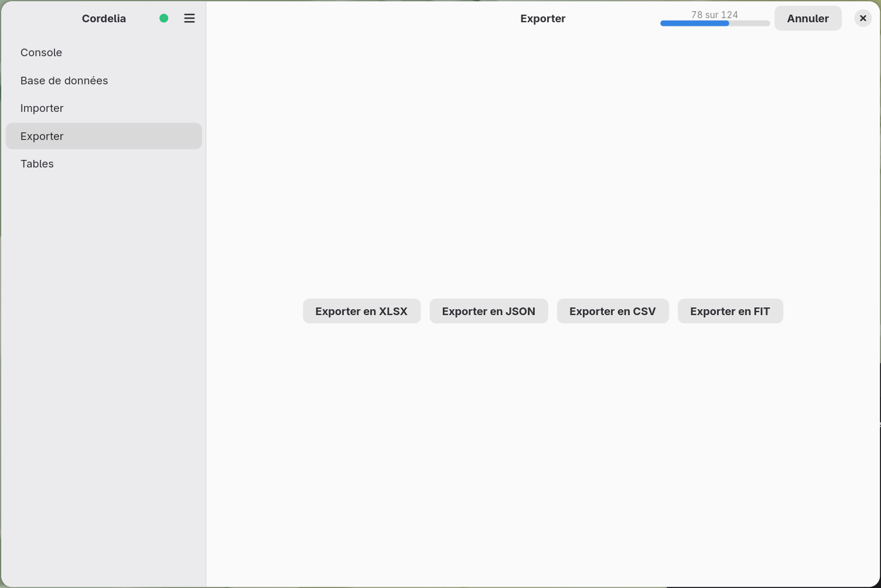Open the Tables section
This screenshot has height=588, width=881.
coord(104,164)
